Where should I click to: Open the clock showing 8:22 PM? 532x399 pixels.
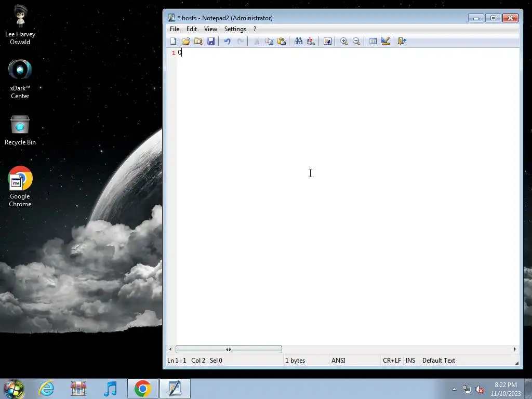click(506, 389)
